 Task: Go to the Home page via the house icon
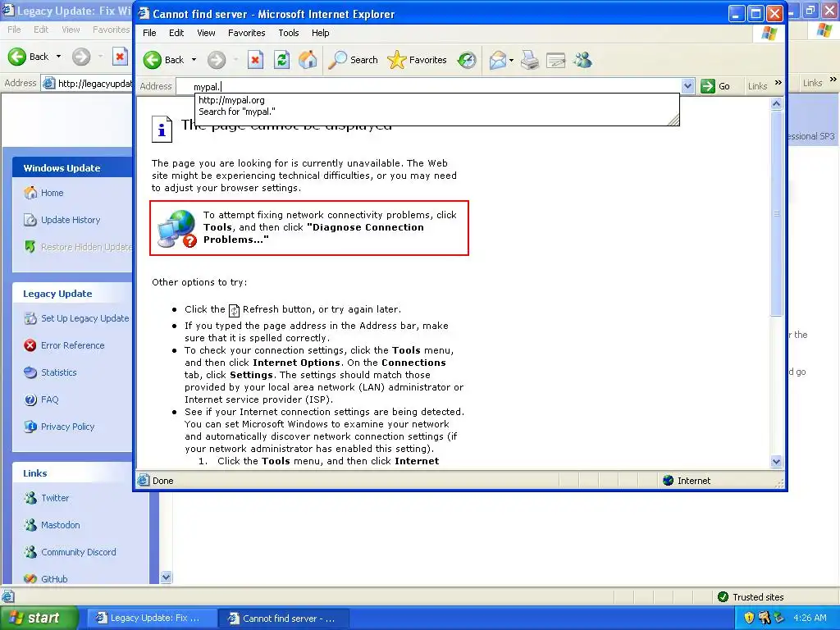(x=308, y=60)
